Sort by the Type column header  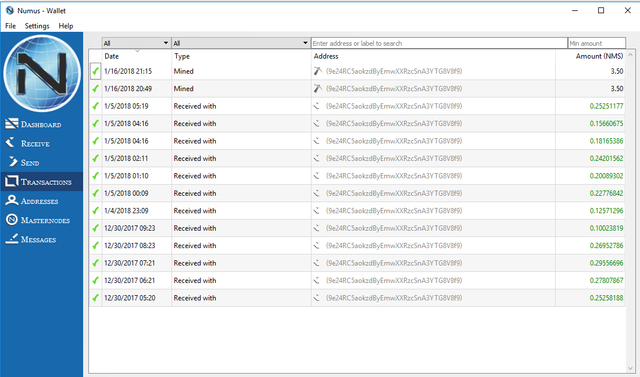pos(182,56)
